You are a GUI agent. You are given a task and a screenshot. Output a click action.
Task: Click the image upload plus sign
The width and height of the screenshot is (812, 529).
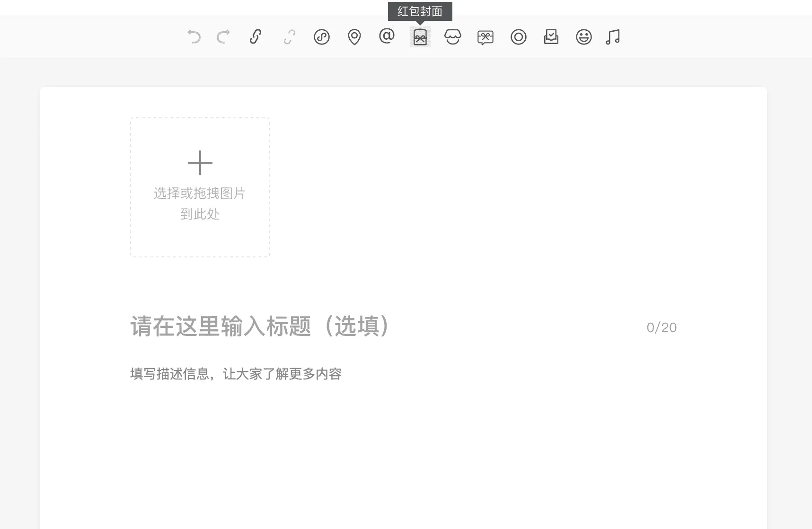pyautogui.click(x=201, y=162)
